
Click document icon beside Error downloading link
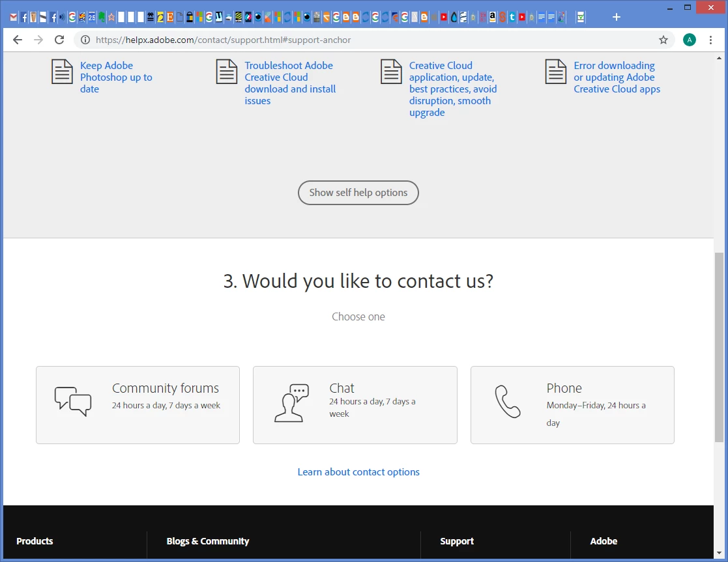pyautogui.click(x=555, y=72)
